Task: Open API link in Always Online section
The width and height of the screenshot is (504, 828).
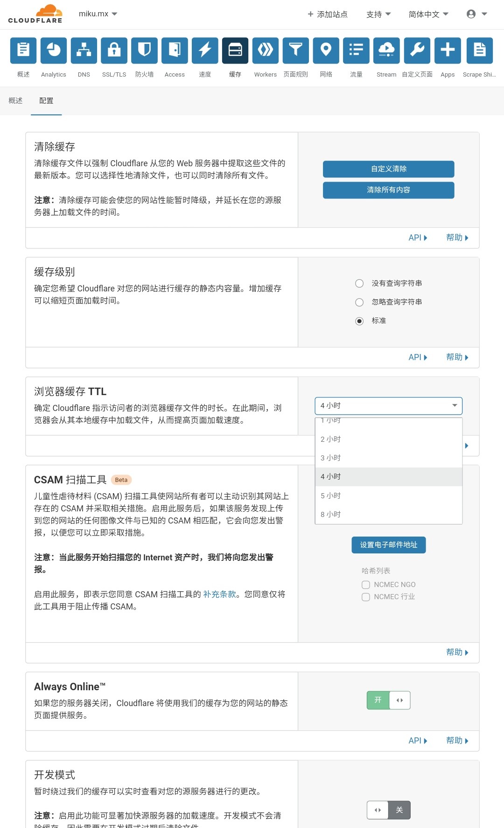Action: [x=418, y=741]
